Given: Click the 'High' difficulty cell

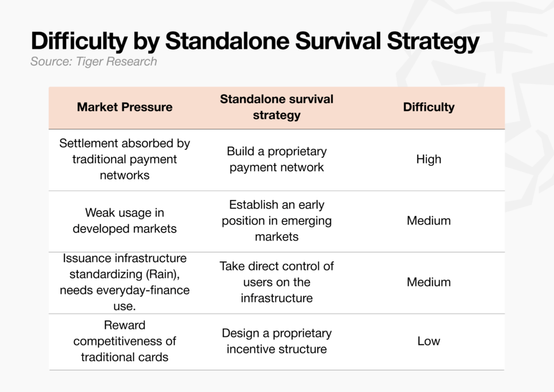Looking at the screenshot, I should (428, 160).
